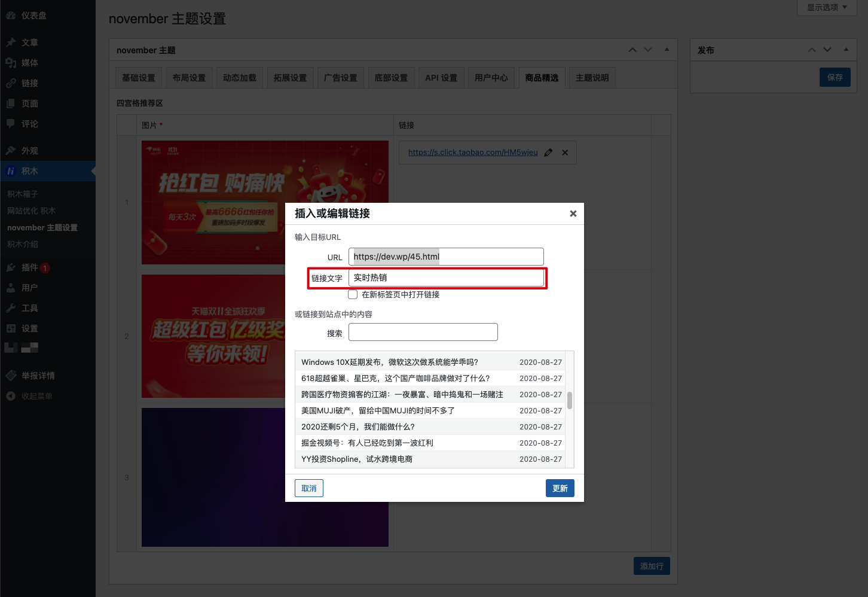The image size is (868, 597).
Task: Move november 主题 panel up
Action: (632, 50)
